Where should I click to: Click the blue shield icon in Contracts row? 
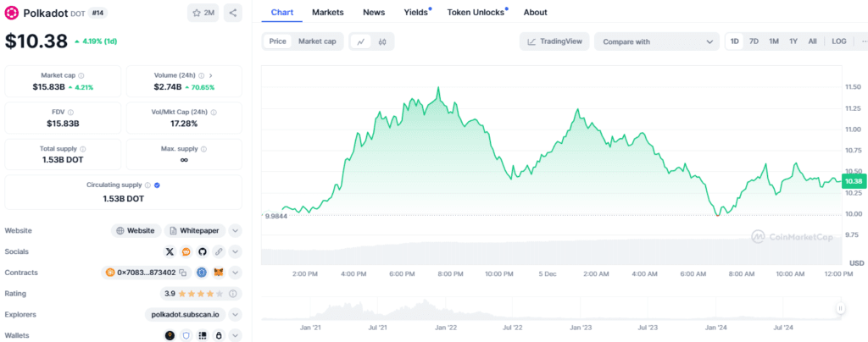202,273
